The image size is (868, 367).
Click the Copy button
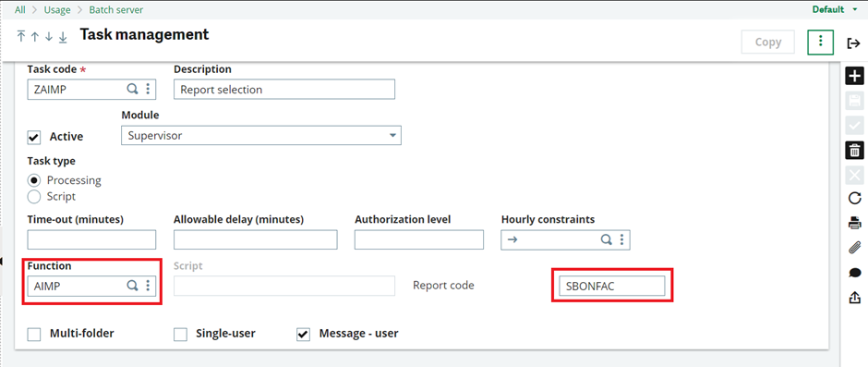pos(767,43)
